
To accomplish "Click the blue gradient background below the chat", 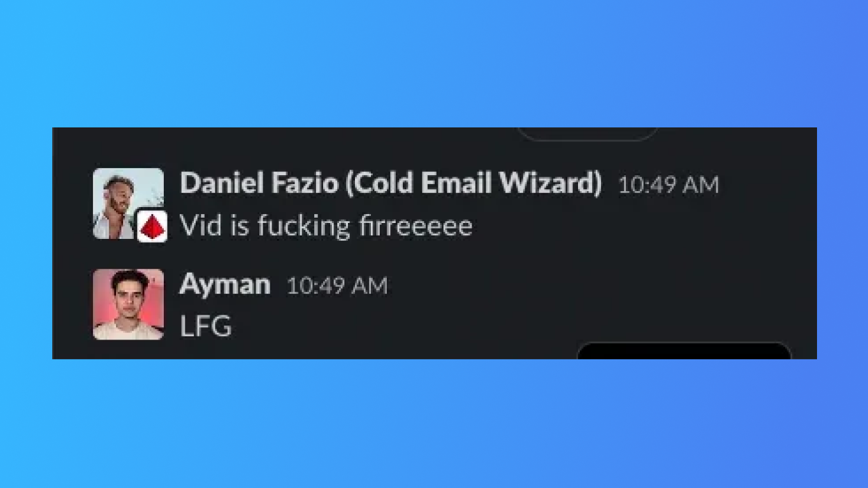I will pos(434,424).
